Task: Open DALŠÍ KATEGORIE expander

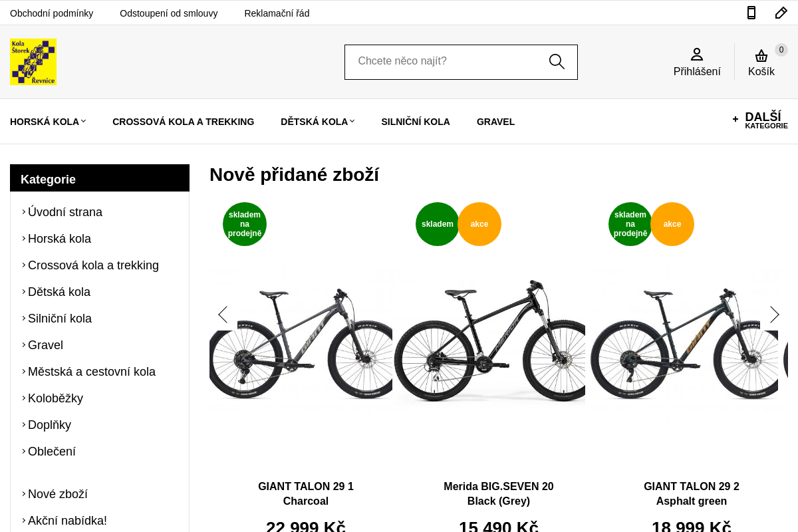Action: coord(761,120)
